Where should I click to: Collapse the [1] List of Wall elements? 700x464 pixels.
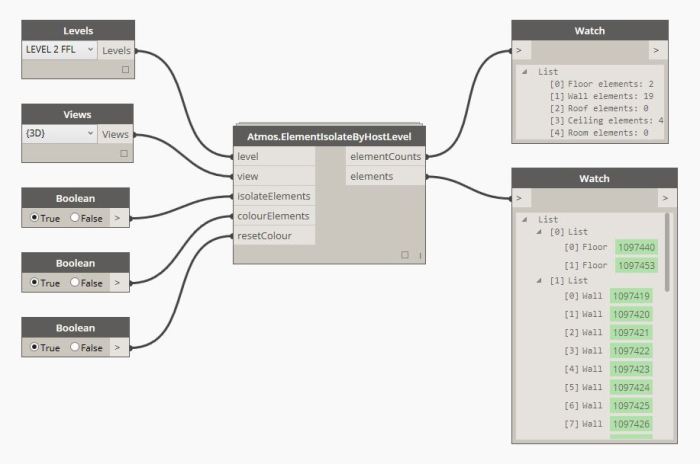[540, 282]
